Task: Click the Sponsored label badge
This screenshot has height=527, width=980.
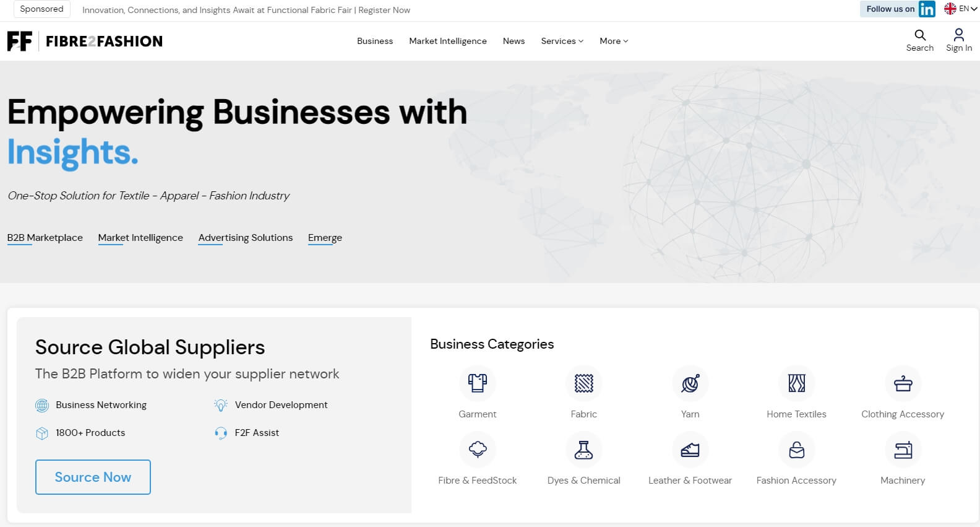Action: 41,9
